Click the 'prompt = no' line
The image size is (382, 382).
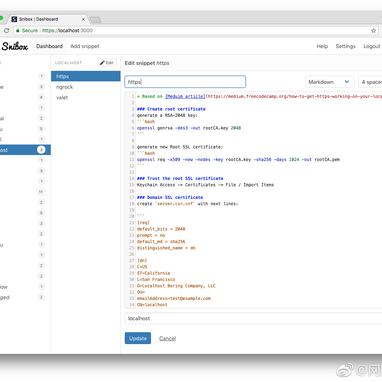point(151,236)
